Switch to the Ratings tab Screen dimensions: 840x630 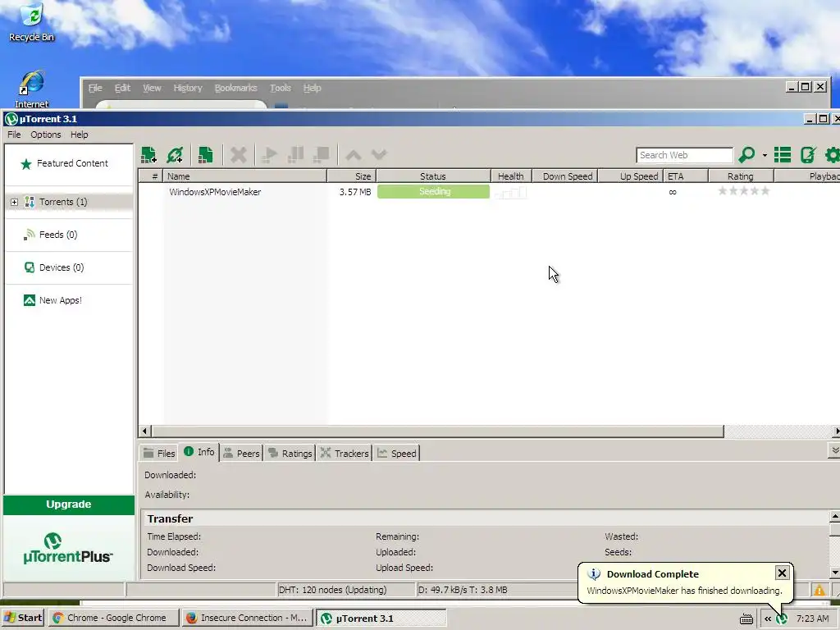pyautogui.click(x=290, y=453)
